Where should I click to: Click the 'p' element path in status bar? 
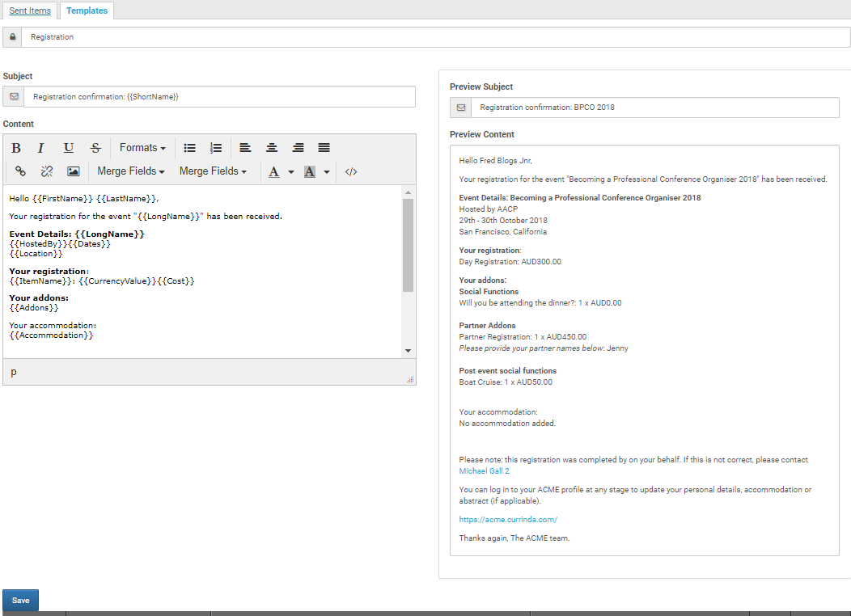14,372
